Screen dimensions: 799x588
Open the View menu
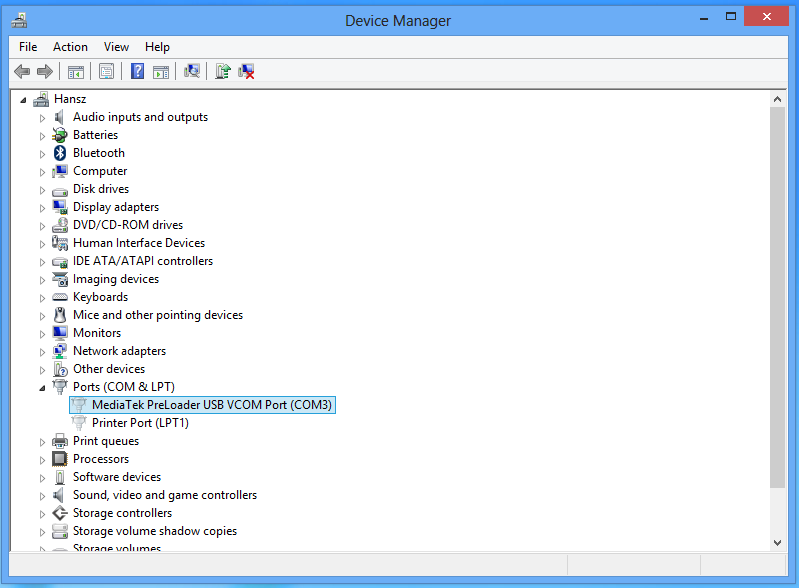(x=116, y=47)
